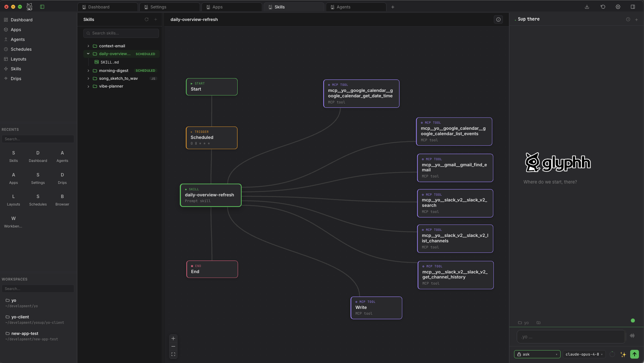Click the glyphh cat logo in title bar
This screenshot has height=363, width=644.
point(29,7)
